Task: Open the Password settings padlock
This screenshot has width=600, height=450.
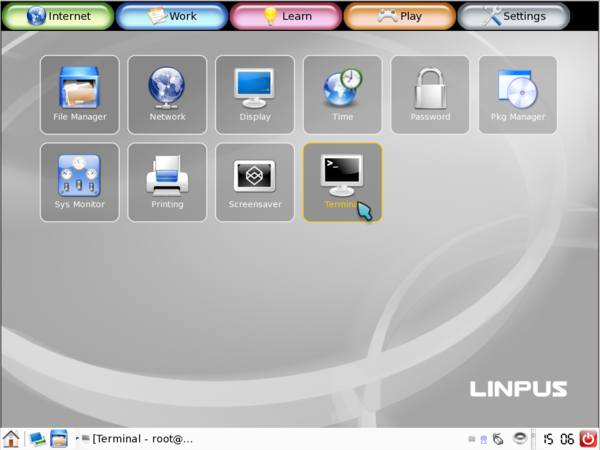Action: click(x=430, y=94)
